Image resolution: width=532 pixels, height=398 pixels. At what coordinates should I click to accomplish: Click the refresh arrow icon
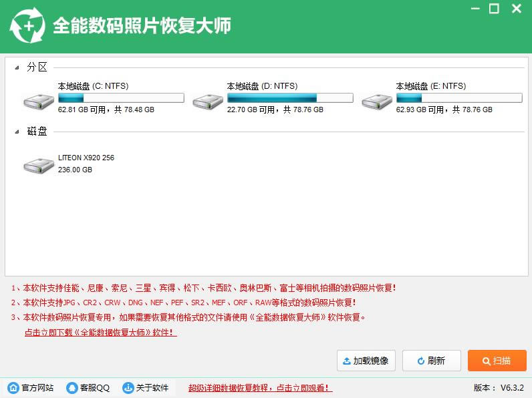point(420,361)
